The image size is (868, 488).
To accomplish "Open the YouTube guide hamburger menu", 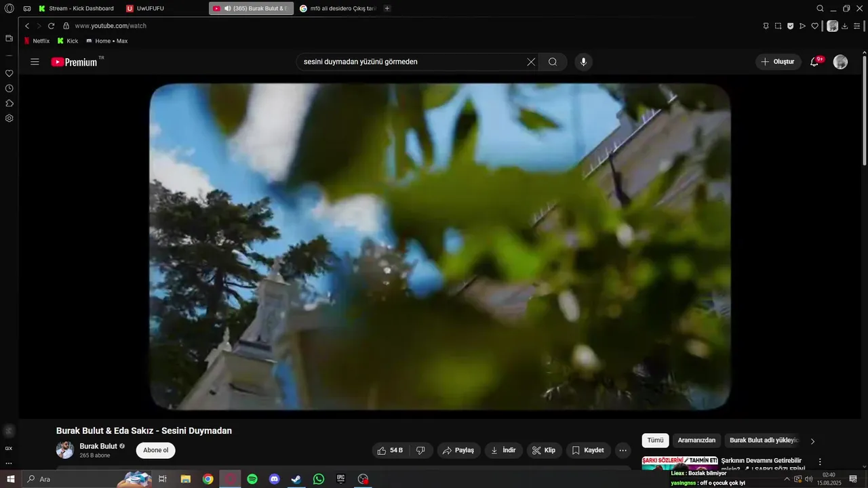I will coord(35,62).
